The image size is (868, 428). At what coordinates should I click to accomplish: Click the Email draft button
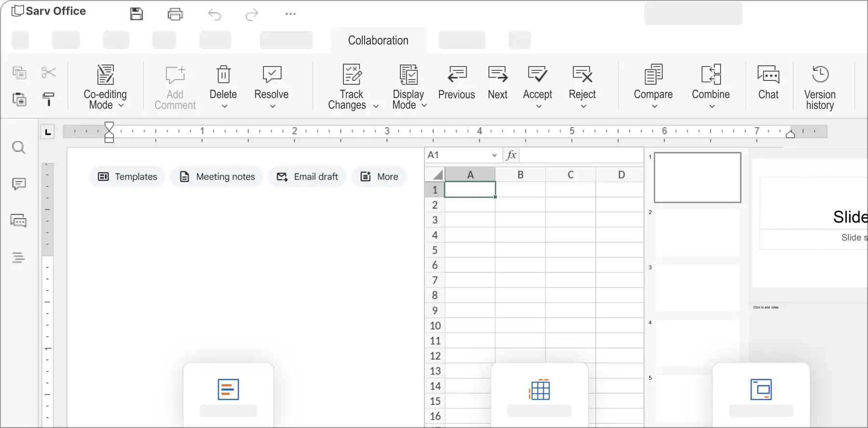(307, 177)
